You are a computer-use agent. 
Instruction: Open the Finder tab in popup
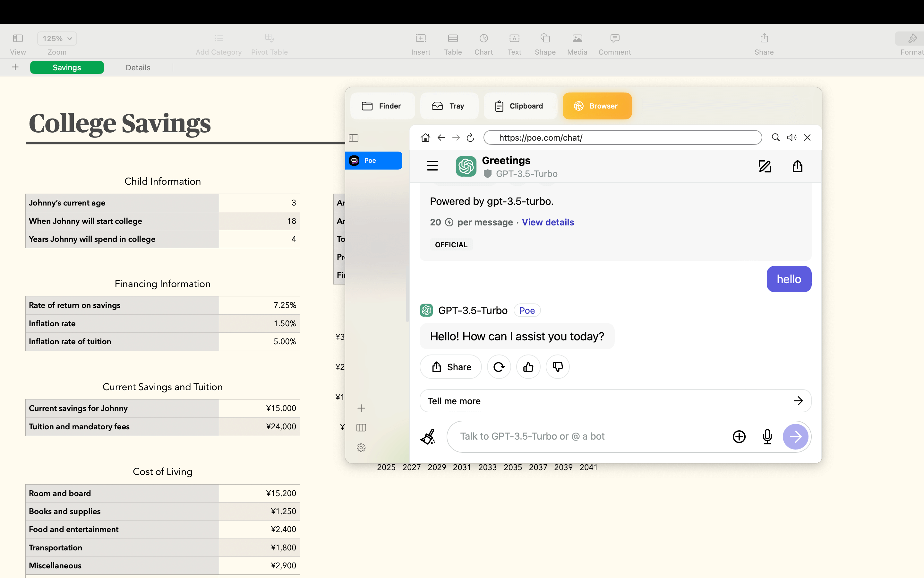[x=382, y=106]
